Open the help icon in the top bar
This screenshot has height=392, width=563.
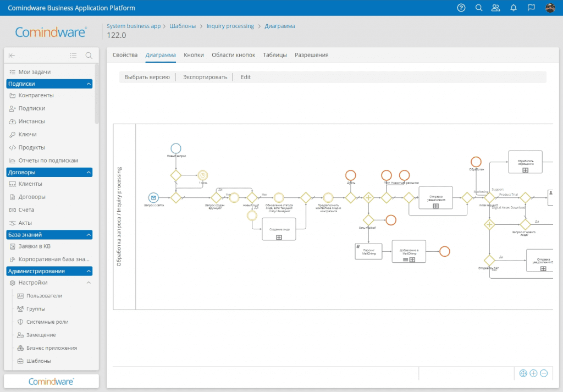click(x=461, y=8)
